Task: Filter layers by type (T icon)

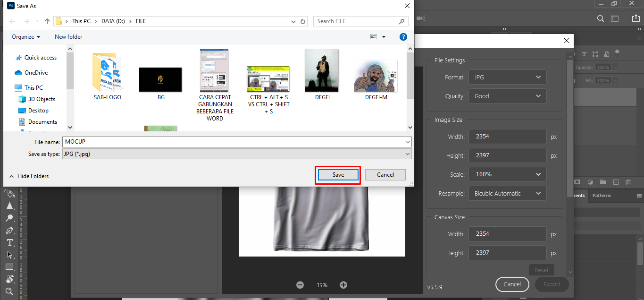Action: point(584,54)
